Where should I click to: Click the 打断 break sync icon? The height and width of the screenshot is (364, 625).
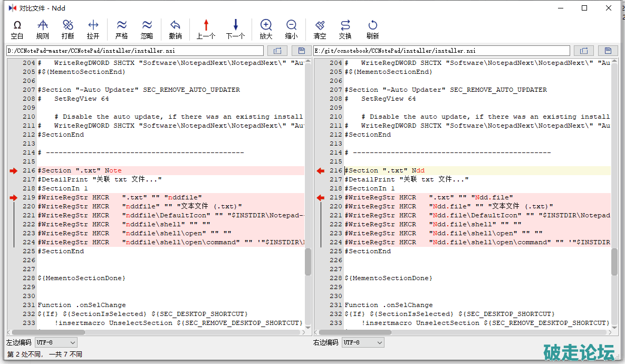pos(68,30)
